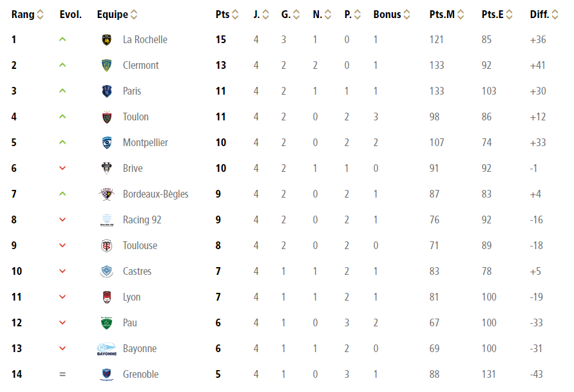
Task: Sort teams by Equipe column arrows
Action: (134, 15)
